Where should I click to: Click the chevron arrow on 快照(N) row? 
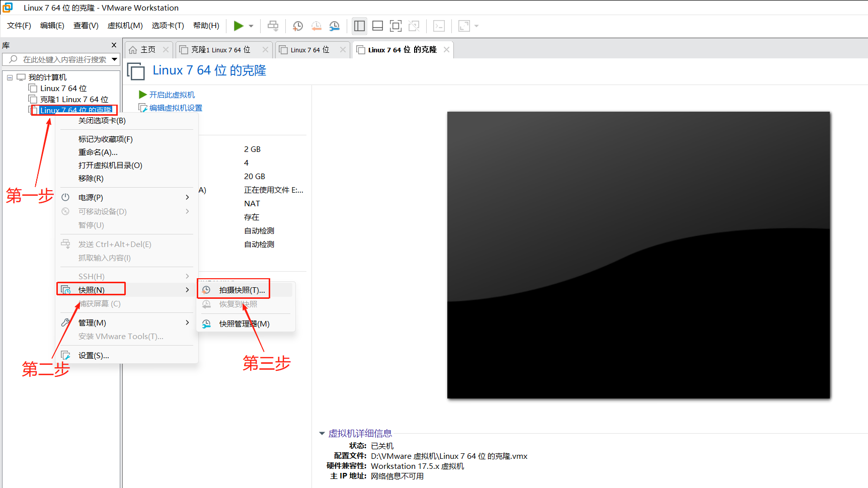[187, 290]
